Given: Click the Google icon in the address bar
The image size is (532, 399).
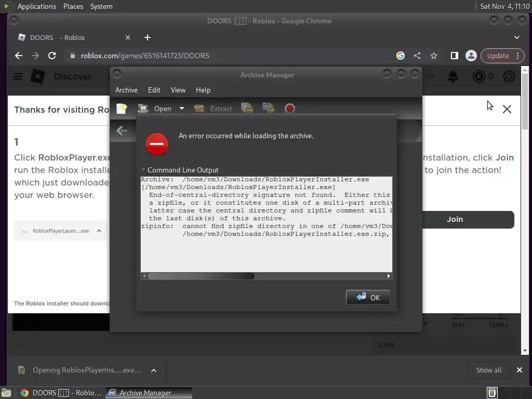Looking at the screenshot, I should click(401, 56).
